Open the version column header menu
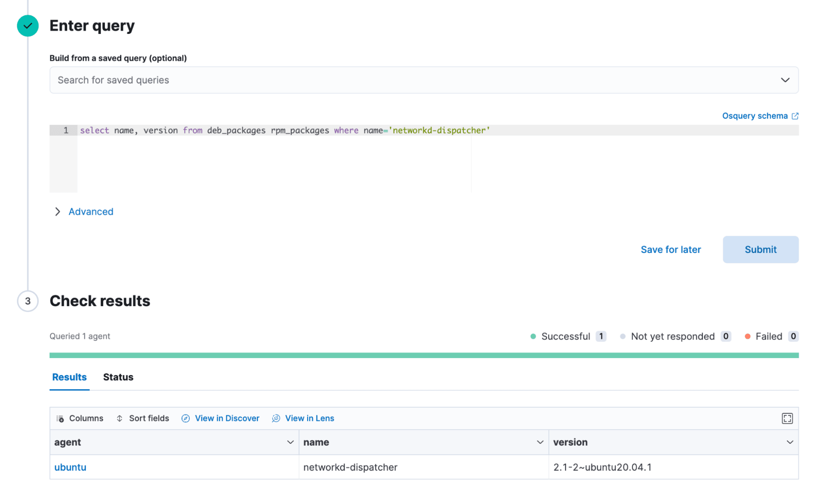This screenshot has width=839, height=504. tap(789, 442)
